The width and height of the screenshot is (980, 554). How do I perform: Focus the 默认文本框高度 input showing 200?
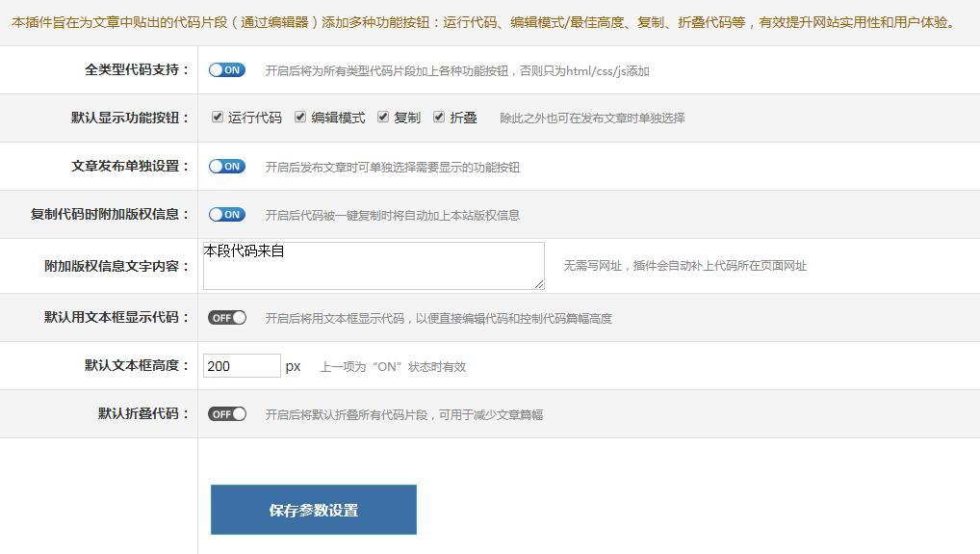tap(242, 366)
